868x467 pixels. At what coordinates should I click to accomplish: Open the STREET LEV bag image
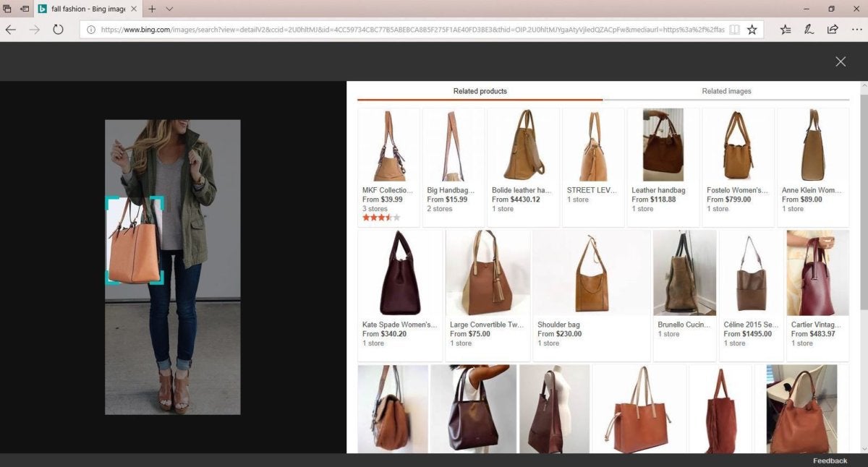pyautogui.click(x=593, y=145)
